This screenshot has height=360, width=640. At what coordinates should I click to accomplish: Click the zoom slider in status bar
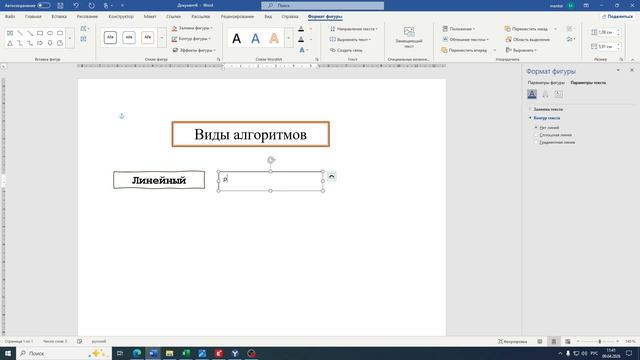[x=599, y=341]
